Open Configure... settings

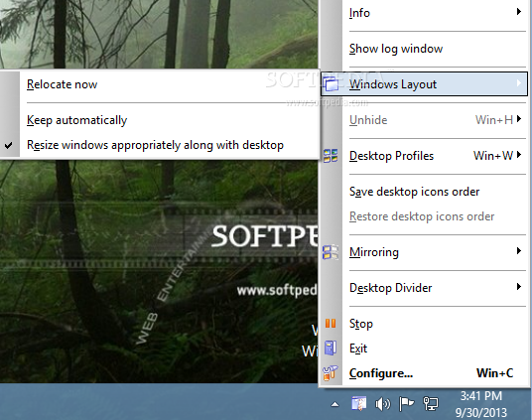(x=424, y=373)
